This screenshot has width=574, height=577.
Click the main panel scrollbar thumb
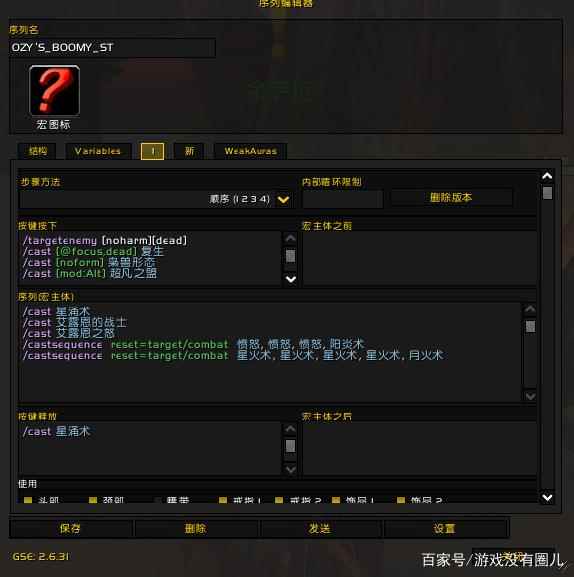click(548, 193)
